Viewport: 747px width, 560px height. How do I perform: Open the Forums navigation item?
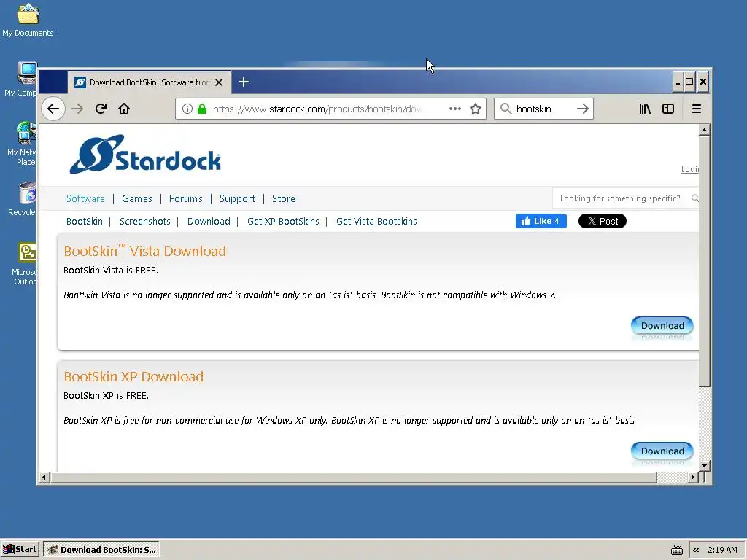pos(185,198)
